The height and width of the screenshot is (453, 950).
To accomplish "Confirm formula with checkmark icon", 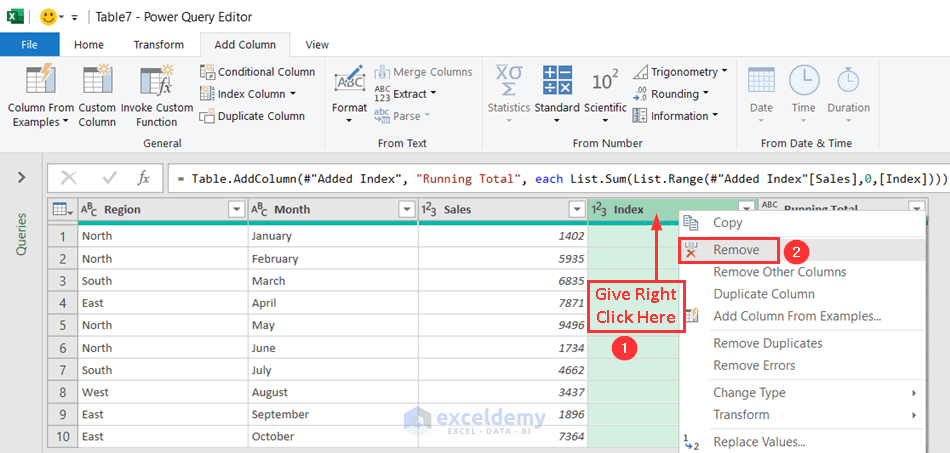I will 110,178.
